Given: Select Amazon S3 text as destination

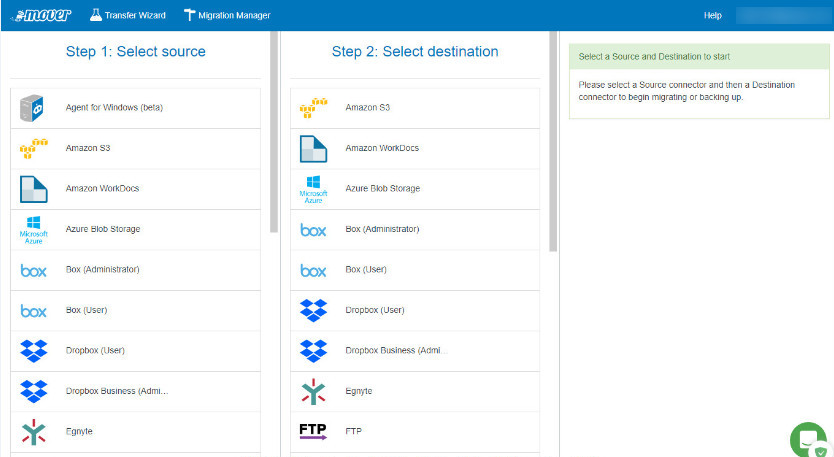Looking at the screenshot, I should coord(368,107).
